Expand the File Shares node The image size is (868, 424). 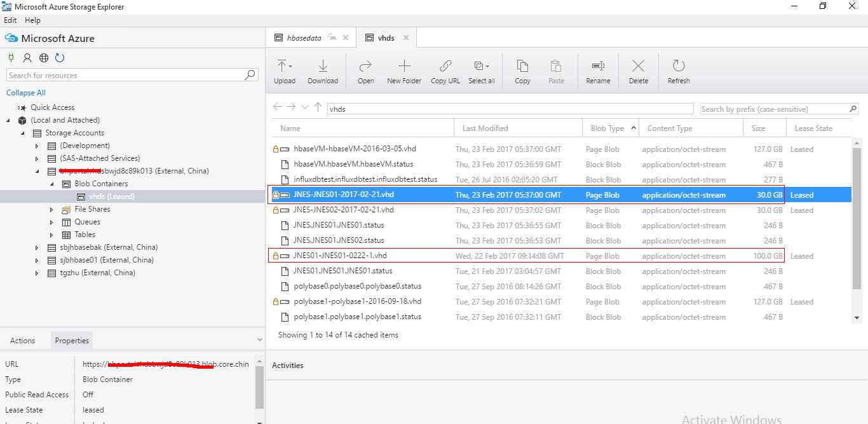tap(51, 209)
